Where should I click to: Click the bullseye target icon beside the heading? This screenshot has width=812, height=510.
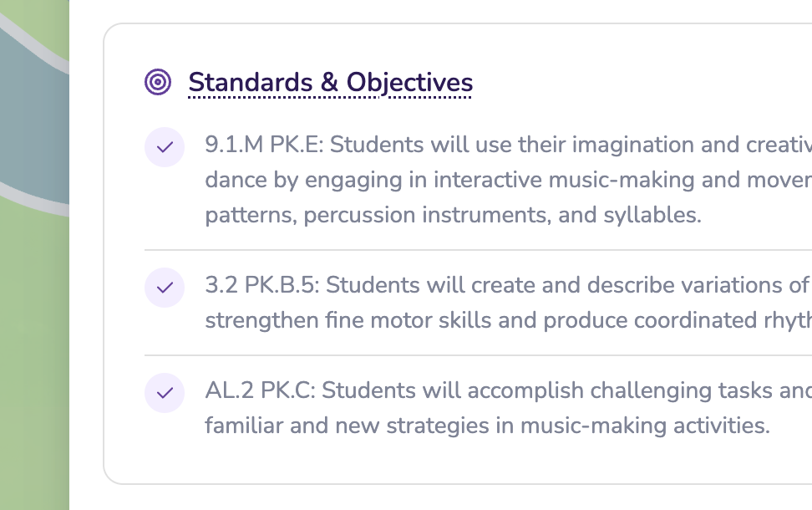[157, 82]
